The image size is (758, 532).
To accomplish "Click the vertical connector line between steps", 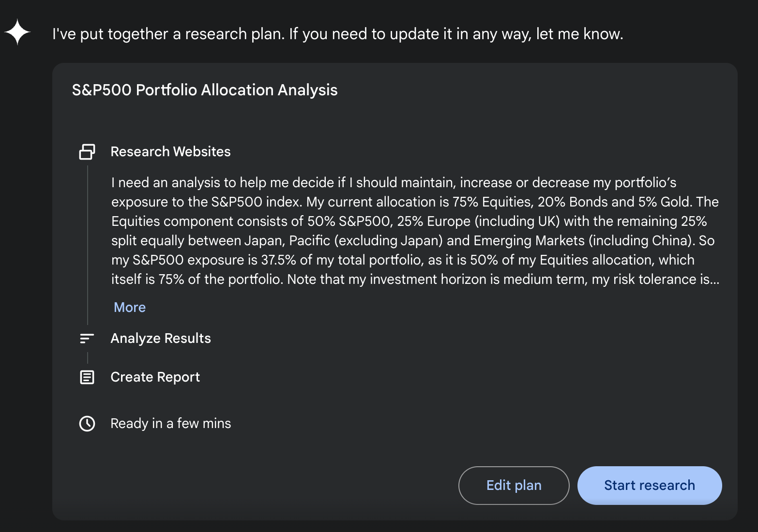I will pyautogui.click(x=87, y=242).
